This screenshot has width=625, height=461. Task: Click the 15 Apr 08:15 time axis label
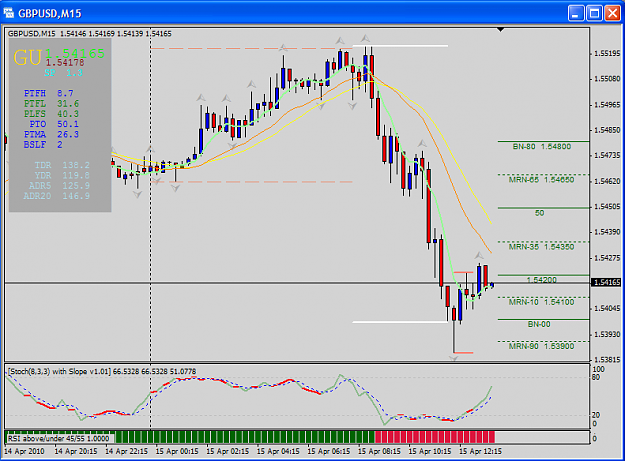379,451
